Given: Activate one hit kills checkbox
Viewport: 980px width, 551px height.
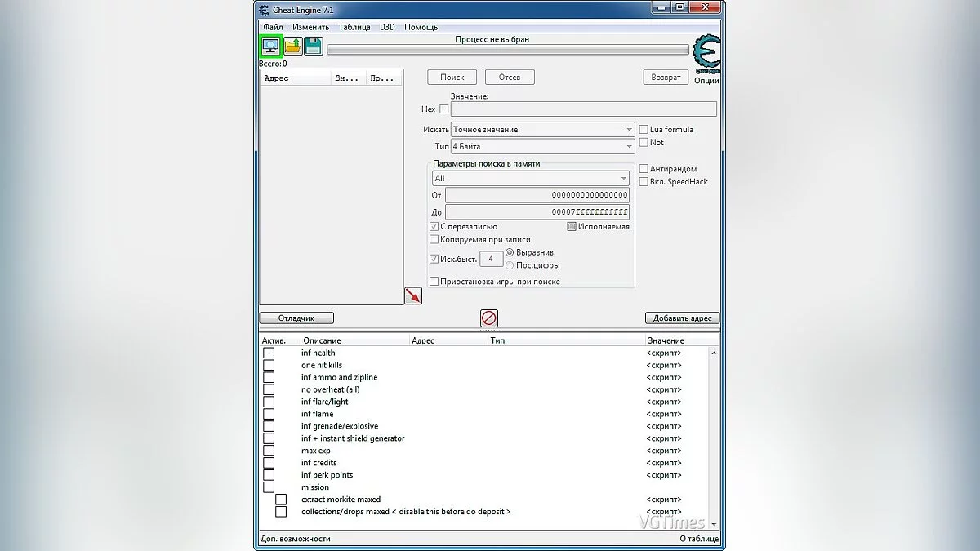Looking at the screenshot, I should (269, 366).
